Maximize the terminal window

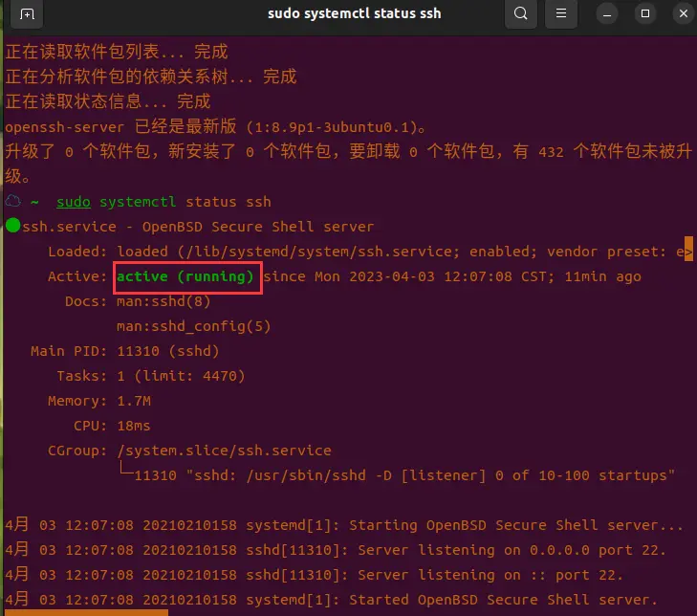pyautogui.click(x=645, y=14)
